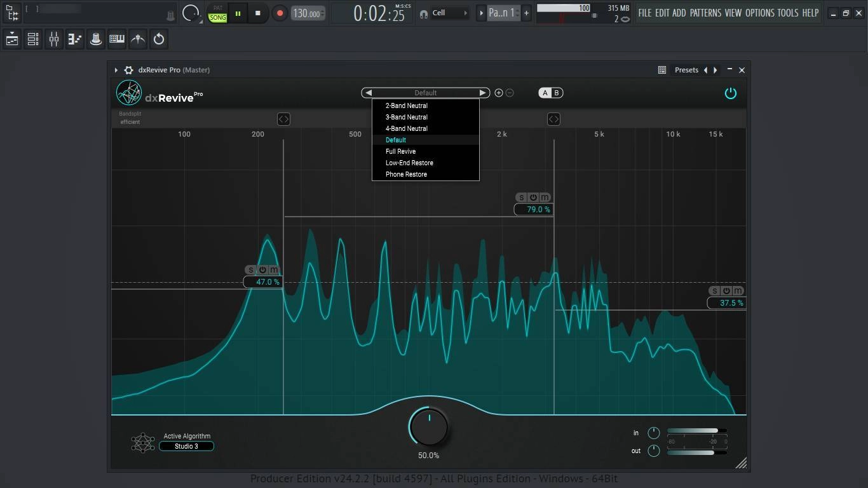Mute the 47.0 % low band
868x488 pixels.
coord(274,270)
